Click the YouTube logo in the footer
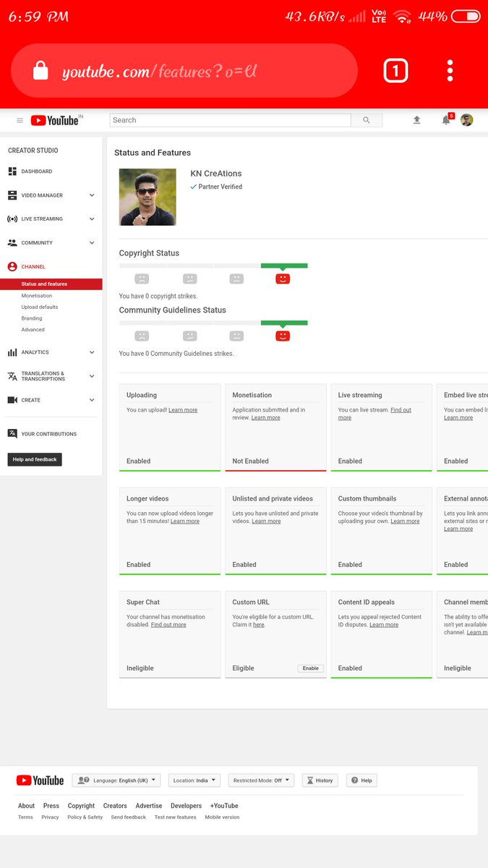 coord(40,780)
